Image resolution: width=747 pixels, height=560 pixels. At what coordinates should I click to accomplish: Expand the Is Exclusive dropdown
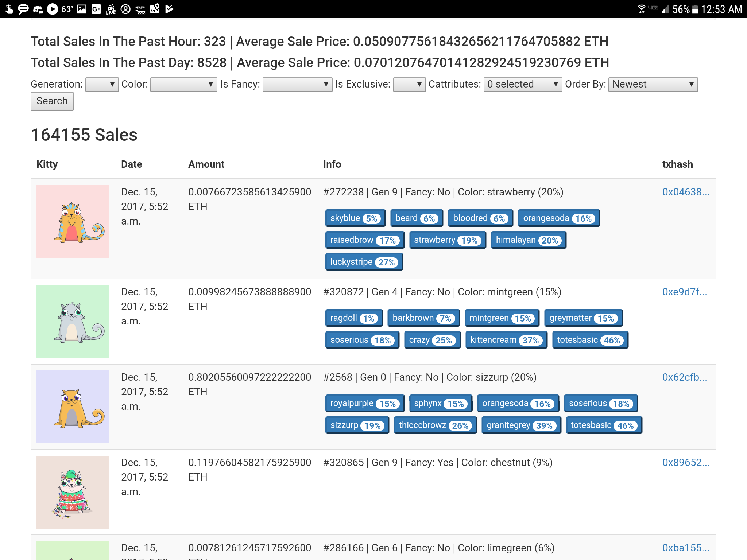(409, 84)
